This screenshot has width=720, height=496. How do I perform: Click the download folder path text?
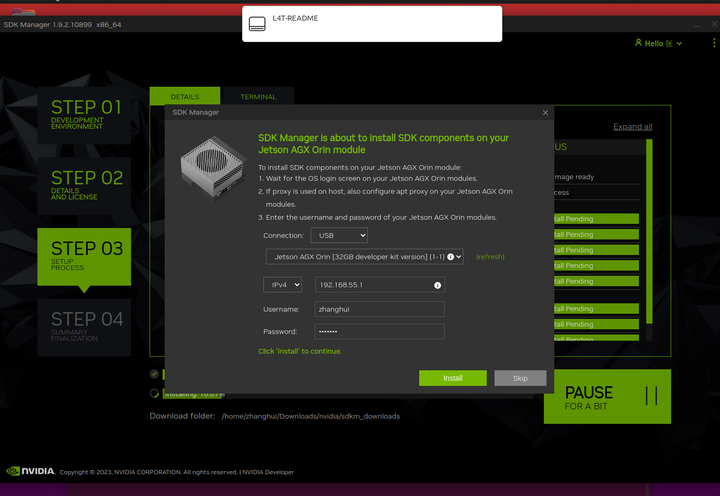pyautogui.click(x=311, y=416)
